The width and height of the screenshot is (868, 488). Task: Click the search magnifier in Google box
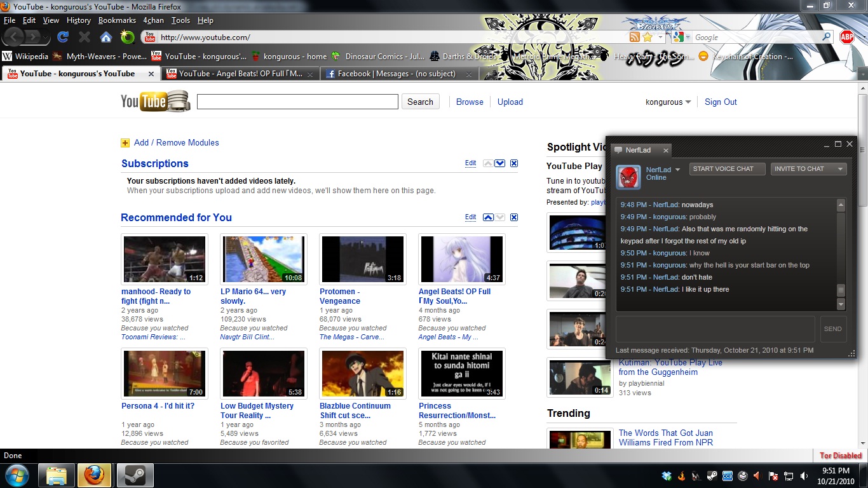coord(827,37)
